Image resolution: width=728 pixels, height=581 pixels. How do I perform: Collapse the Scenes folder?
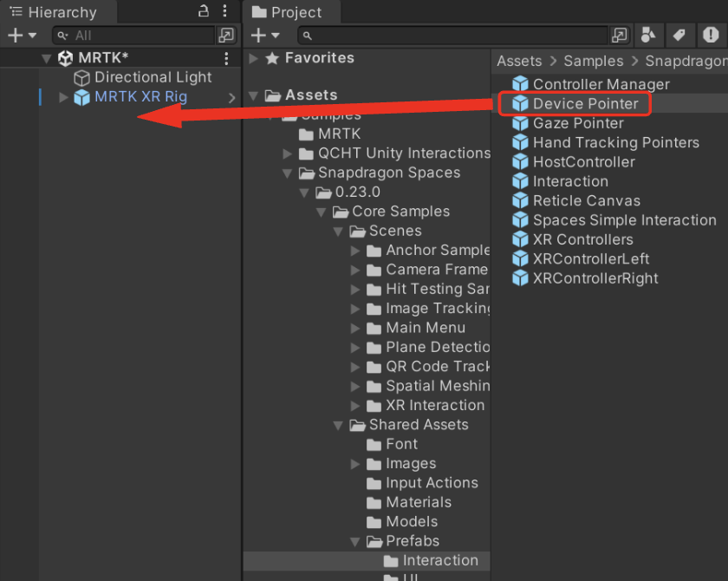pyautogui.click(x=339, y=232)
